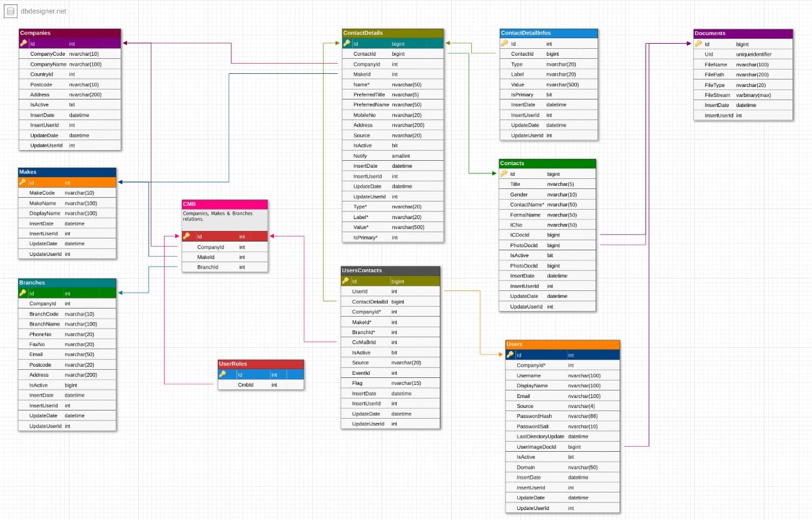The image size is (812, 520).
Task: Select the Users table header
Action: (562, 345)
